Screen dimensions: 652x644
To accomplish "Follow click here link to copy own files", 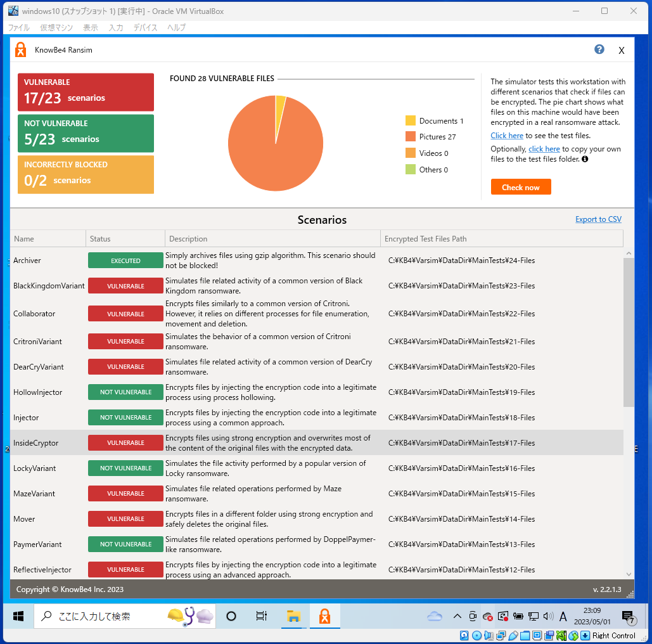I will pyautogui.click(x=544, y=149).
